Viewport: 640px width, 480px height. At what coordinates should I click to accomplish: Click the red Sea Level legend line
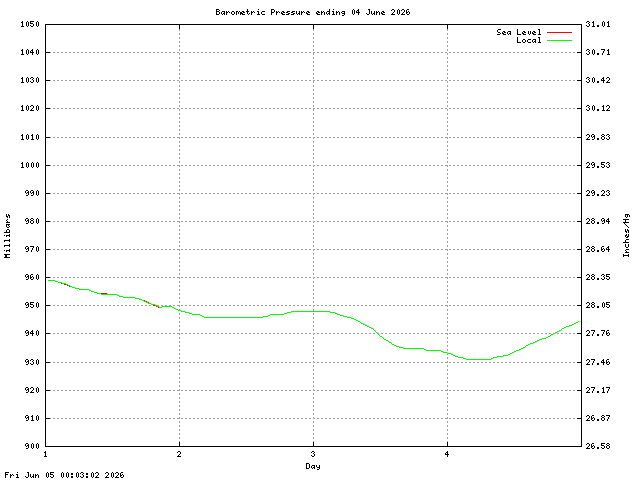(559, 32)
